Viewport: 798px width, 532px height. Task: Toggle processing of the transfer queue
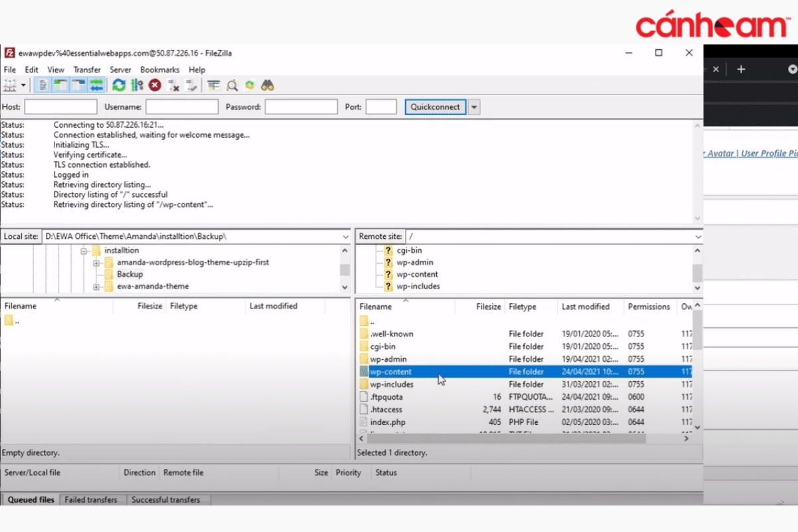tap(137, 85)
